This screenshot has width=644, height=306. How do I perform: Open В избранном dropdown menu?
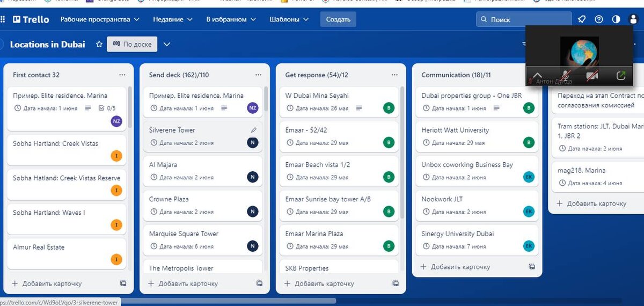pos(231,19)
